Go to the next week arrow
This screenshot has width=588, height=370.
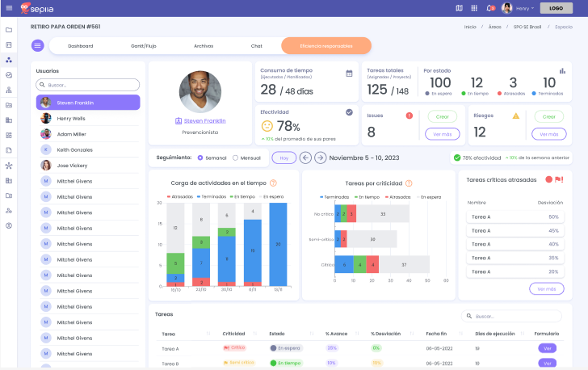click(320, 158)
